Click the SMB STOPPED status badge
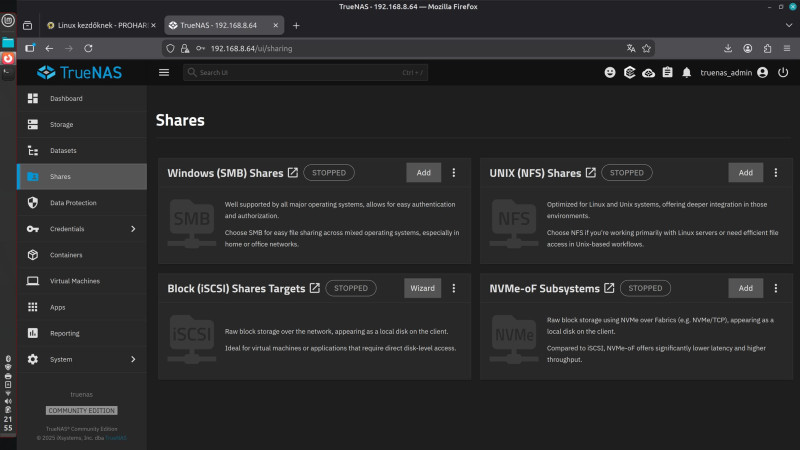The height and width of the screenshot is (450, 800). point(329,172)
